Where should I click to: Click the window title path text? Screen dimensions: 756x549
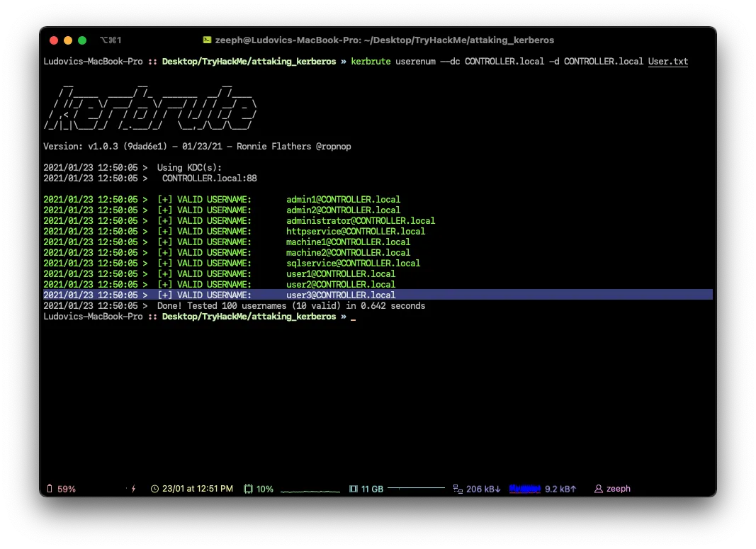tap(385, 40)
